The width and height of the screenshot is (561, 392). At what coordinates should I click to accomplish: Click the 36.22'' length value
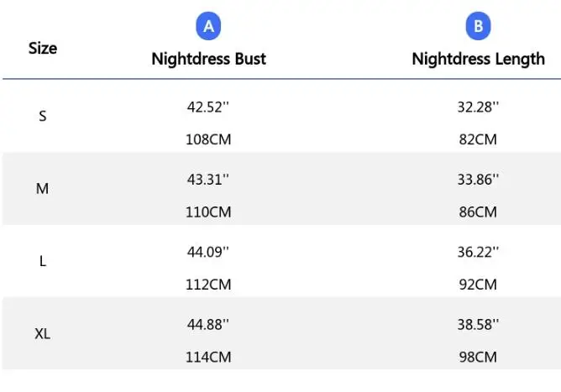click(478, 251)
